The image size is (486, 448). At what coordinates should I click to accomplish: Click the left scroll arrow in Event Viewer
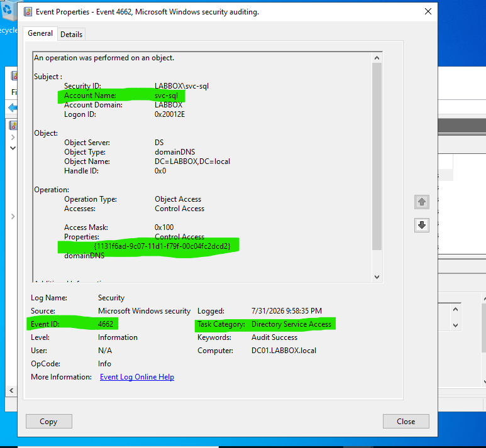(11, 390)
